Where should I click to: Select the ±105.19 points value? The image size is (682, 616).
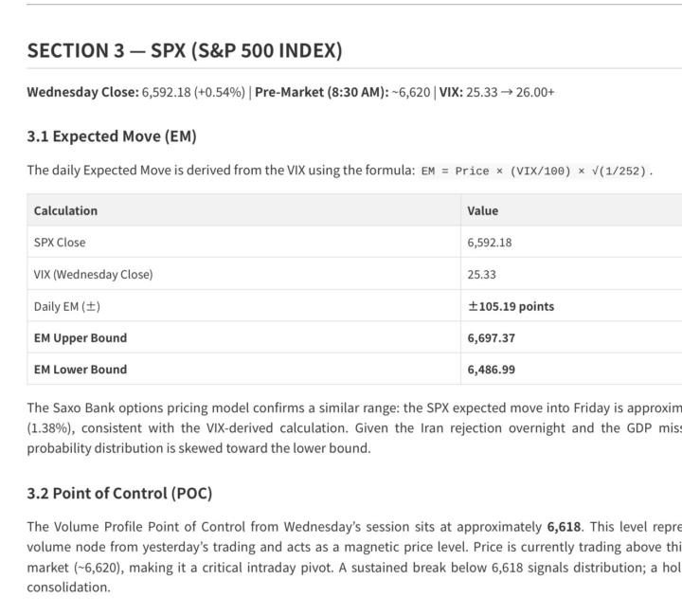pyautogui.click(x=511, y=306)
